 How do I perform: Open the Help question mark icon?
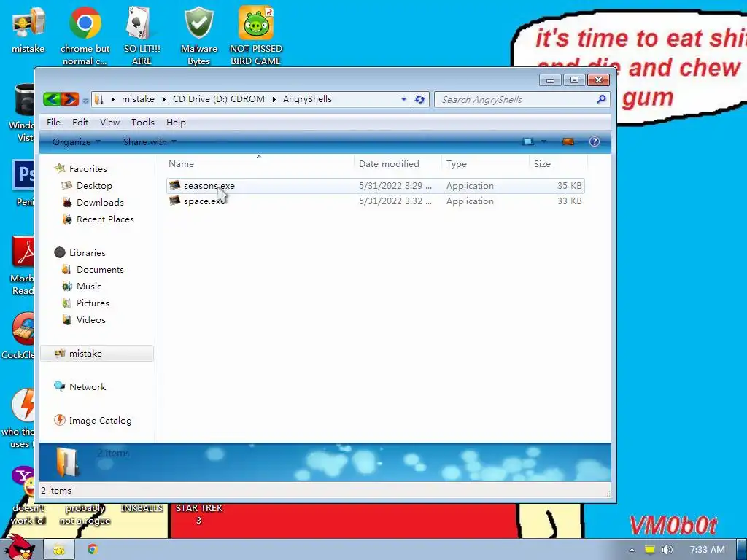coord(594,141)
